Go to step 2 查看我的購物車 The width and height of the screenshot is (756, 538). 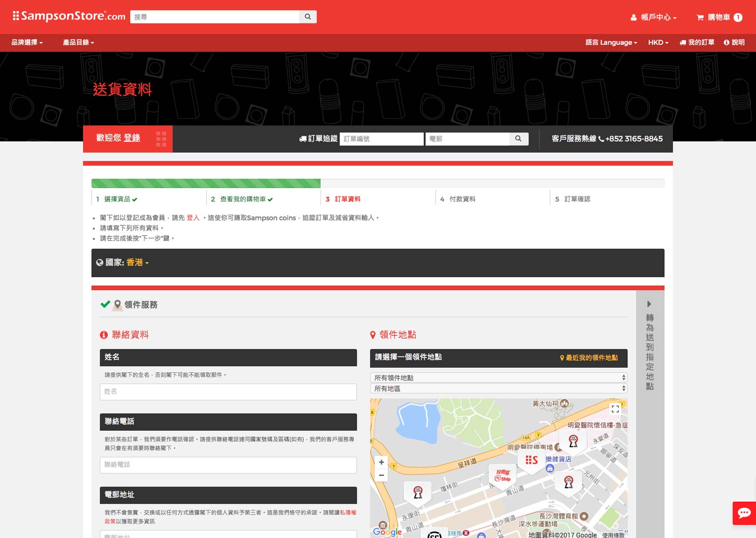click(x=242, y=199)
